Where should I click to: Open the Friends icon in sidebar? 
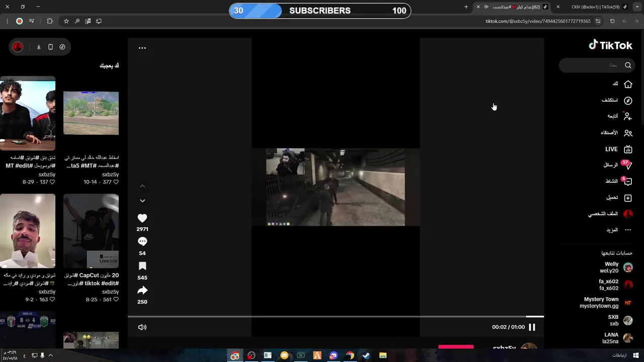click(628, 133)
